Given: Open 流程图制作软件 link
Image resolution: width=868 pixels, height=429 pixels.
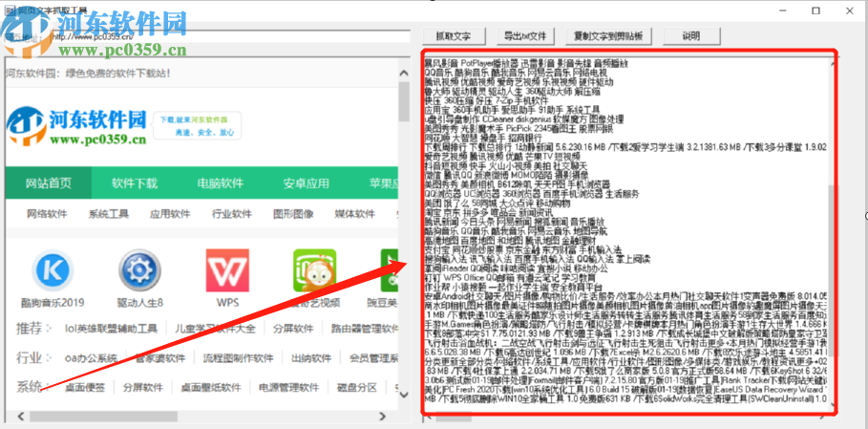Looking at the screenshot, I should [x=238, y=358].
